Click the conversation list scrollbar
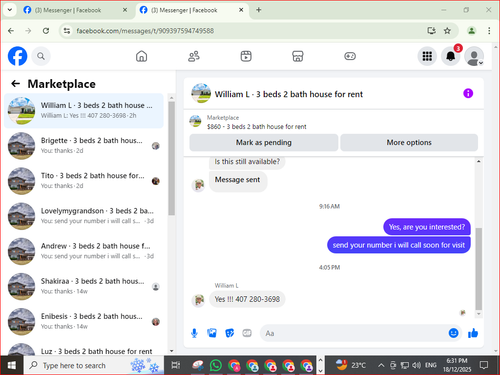This screenshot has height=375, width=500. pos(171,158)
